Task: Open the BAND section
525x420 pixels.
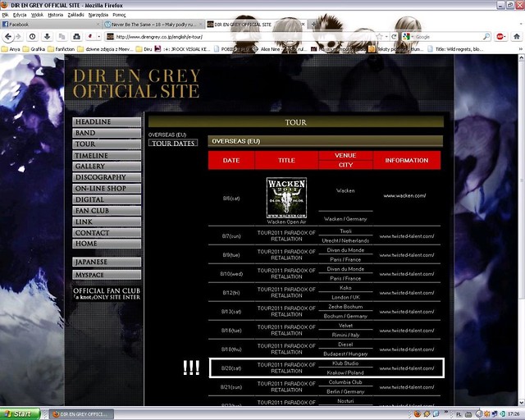Action: pos(107,133)
